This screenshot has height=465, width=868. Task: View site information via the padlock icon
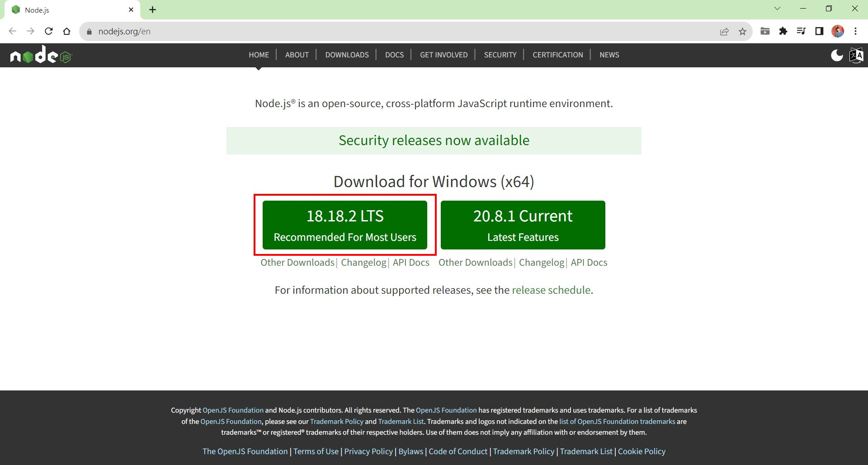pos(89,31)
